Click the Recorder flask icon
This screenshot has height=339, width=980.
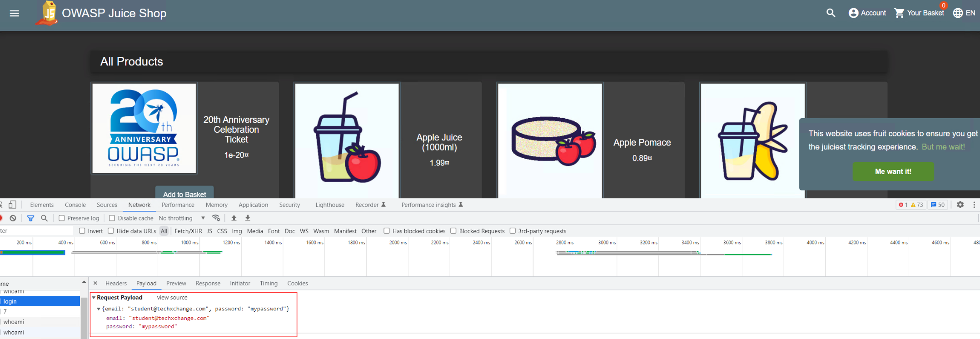tap(383, 204)
